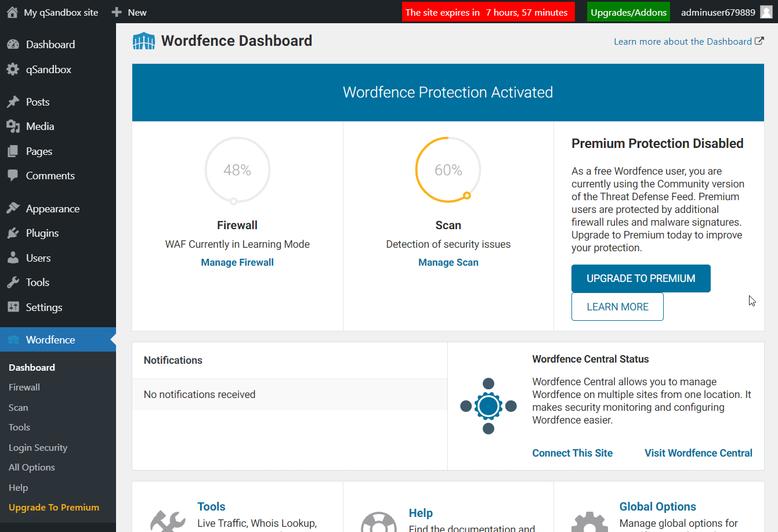This screenshot has height=532, width=778.
Task: Open the Manage Scan link
Action: (448, 262)
